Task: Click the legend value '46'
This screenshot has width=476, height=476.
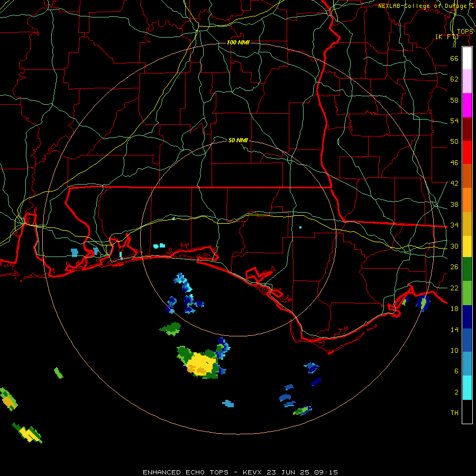Action: [454, 163]
